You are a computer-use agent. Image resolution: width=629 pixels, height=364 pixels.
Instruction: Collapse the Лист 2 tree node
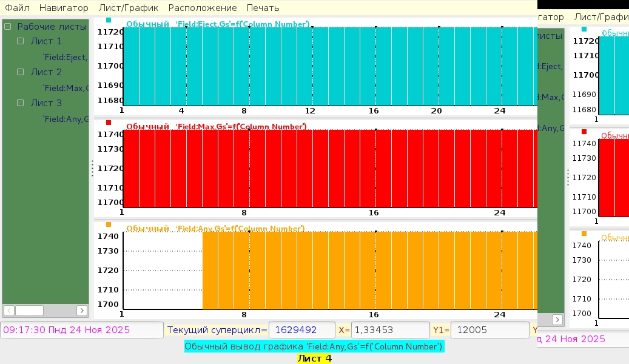[21, 72]
